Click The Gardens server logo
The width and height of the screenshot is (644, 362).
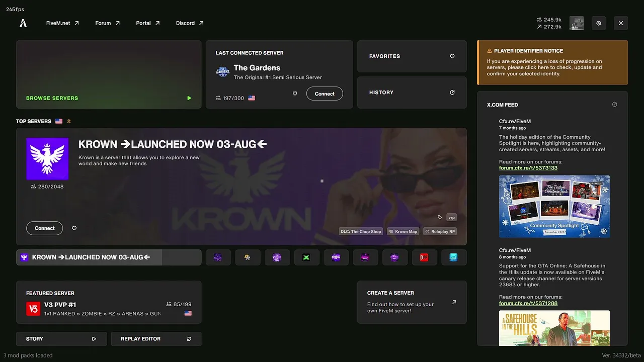[x=222, y=72]
